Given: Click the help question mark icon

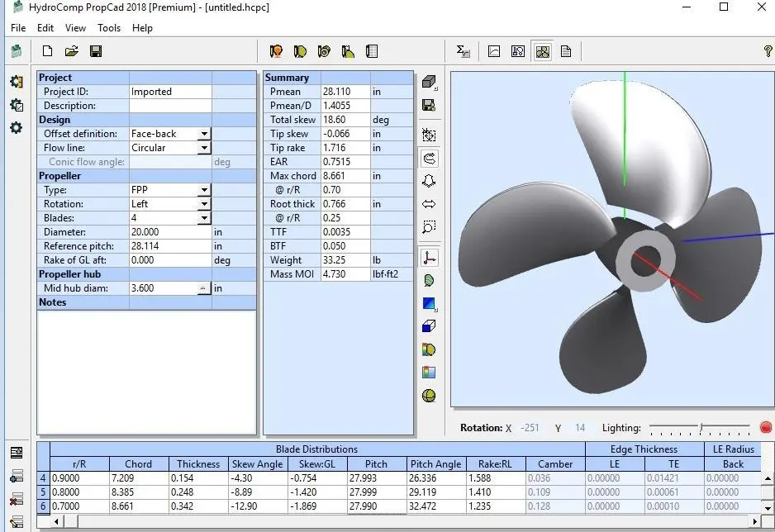Looking at the screenshot, I should [x=768, y=51].
